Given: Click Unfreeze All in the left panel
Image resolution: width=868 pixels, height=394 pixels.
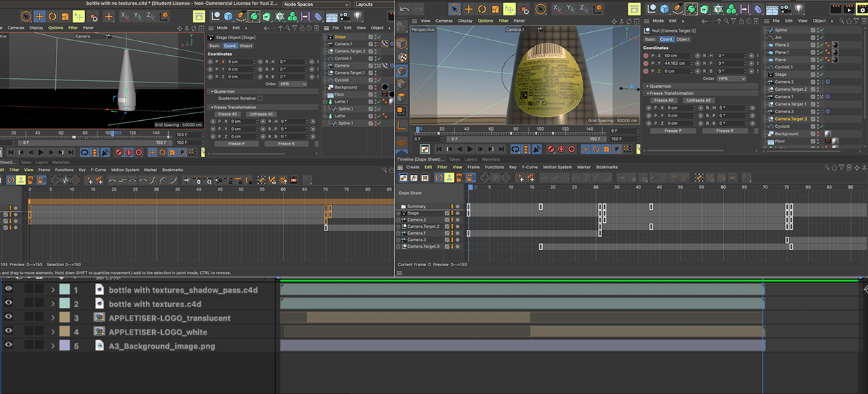Looking at the screenshot, I should click(x=262, y=114).
